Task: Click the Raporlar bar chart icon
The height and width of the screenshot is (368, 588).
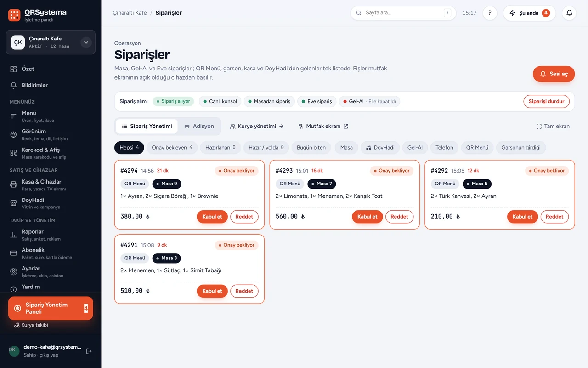Action: (13, 235)
